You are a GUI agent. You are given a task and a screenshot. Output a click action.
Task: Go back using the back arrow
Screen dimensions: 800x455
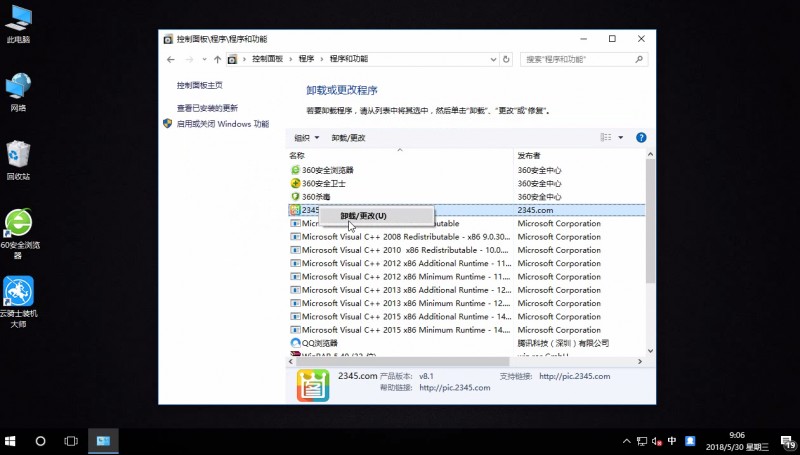(x=171, y=60)
